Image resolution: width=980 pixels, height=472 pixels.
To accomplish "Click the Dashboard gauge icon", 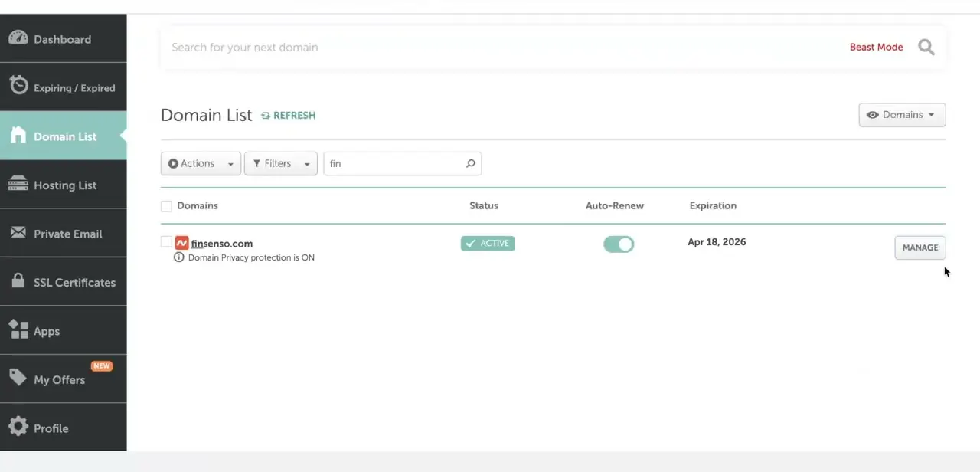I will coord(18,38).
